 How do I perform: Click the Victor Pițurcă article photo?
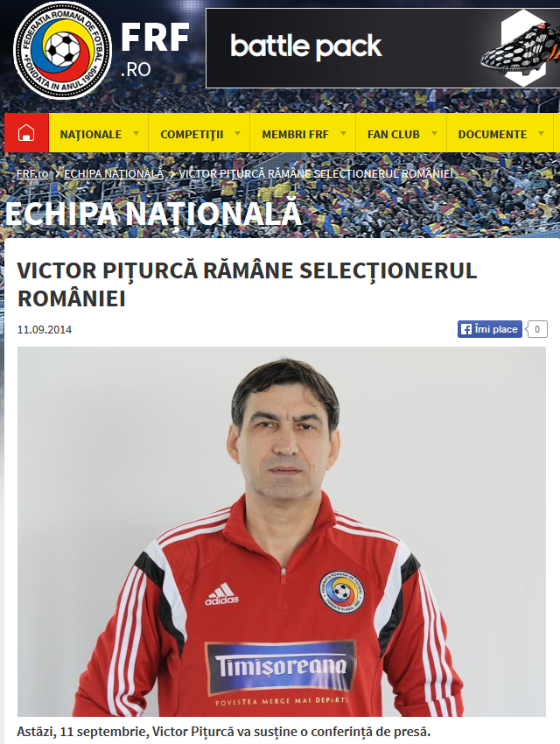point(282,531)
